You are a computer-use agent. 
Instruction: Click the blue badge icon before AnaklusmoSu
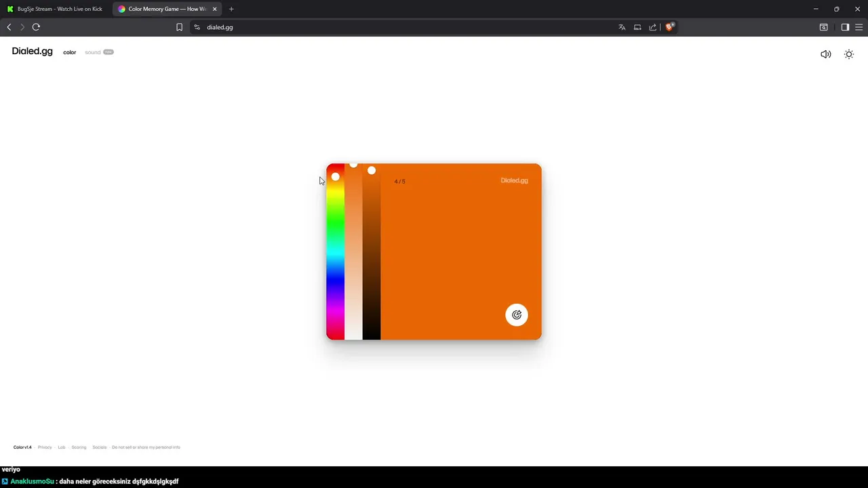(5, 481)
